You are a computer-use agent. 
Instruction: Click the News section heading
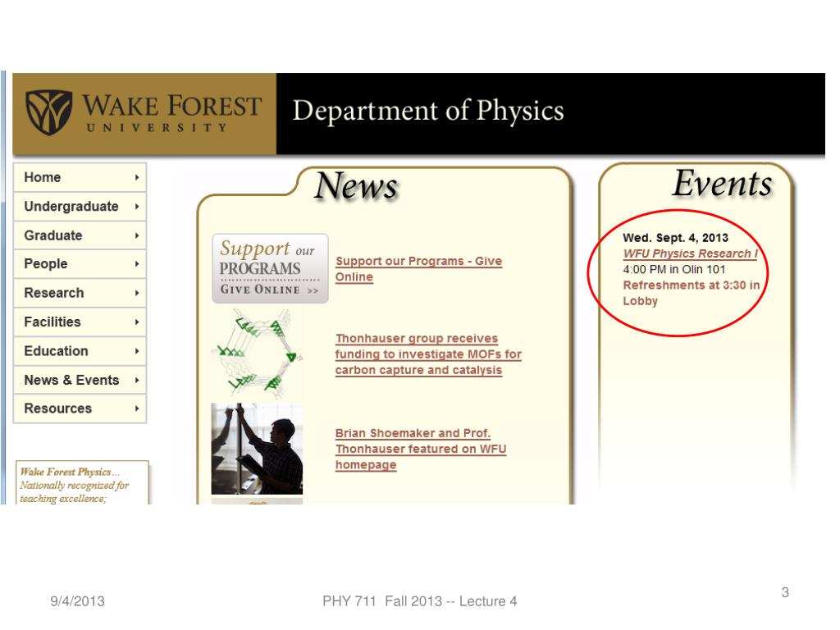tap(356, 186)
